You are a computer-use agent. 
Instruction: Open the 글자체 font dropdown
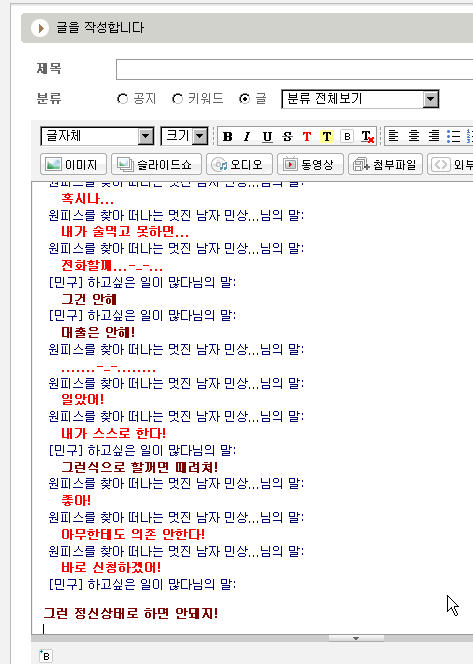coord(97,136)
